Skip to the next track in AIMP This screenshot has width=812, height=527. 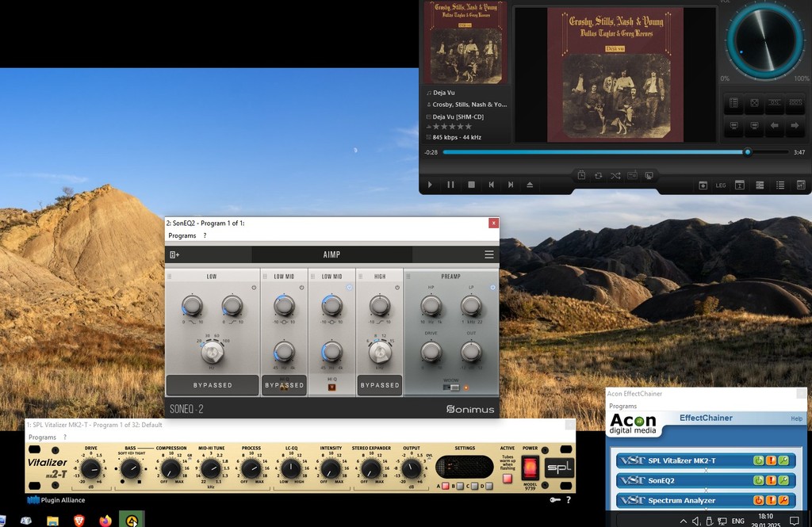click(511, 185)
